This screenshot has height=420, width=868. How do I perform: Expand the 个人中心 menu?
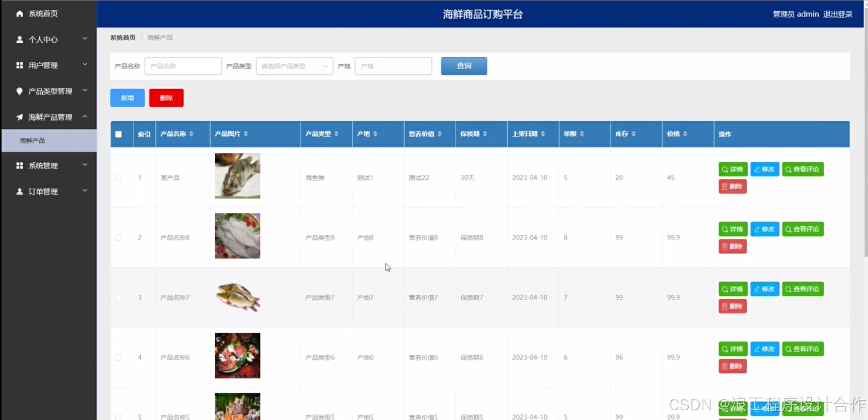tap(49, 39)
